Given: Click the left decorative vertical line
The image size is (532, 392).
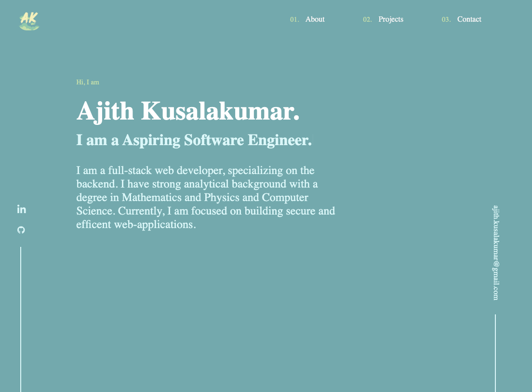Looking at the screenshot, I should pyautogui.click(x=21, y=318).
